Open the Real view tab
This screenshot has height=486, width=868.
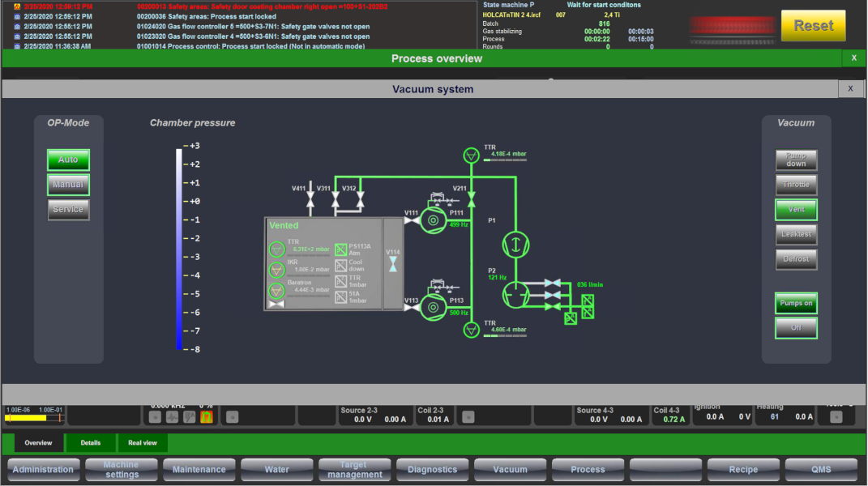coord(143,443)
